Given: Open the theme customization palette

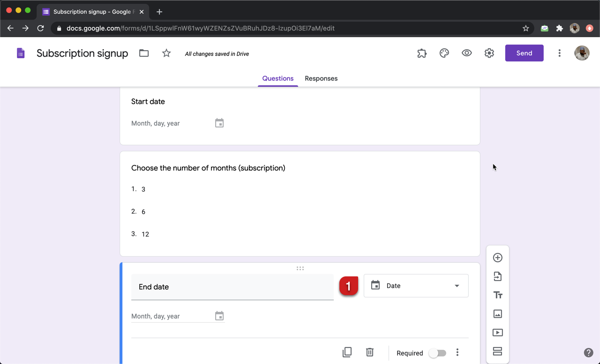Looking at the screenshot, I should [x=444, y=53].
